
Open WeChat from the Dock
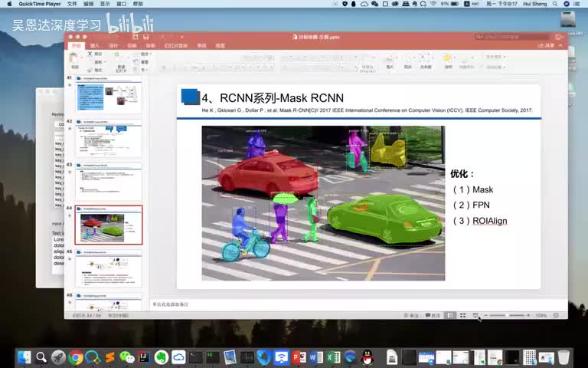127,357
